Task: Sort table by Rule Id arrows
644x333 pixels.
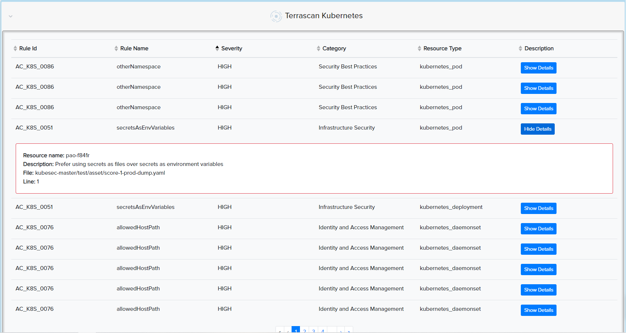Action: pyautogui.click(x=15, y=48)
